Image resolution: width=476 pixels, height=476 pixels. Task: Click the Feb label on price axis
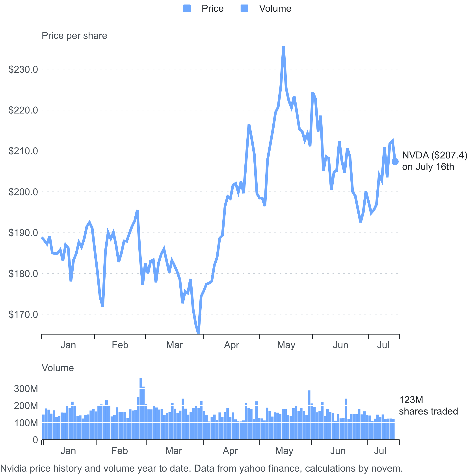[120, 345]
